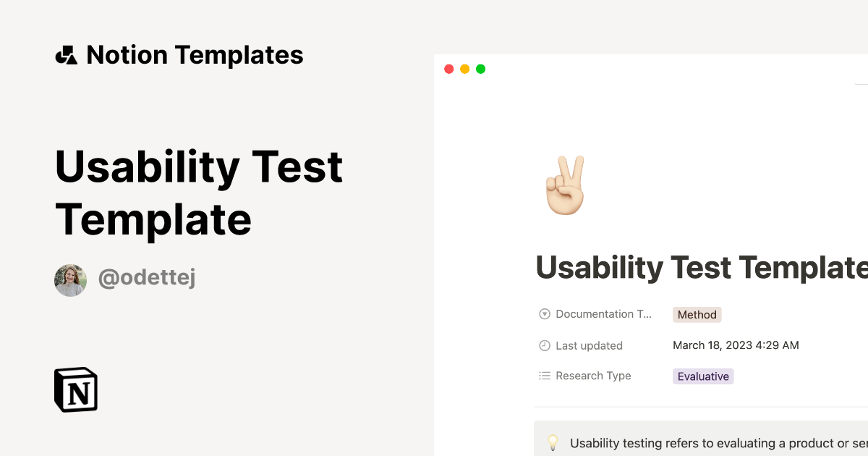
Task: Expand the truncated Documentation Type property
Action: pos(604,313)
